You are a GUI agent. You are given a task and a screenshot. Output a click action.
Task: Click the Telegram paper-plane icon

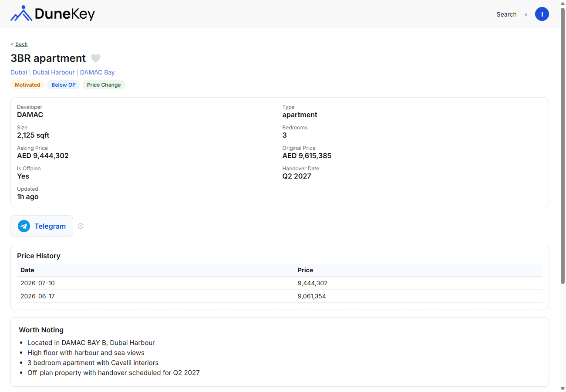(x=24, y=226)
